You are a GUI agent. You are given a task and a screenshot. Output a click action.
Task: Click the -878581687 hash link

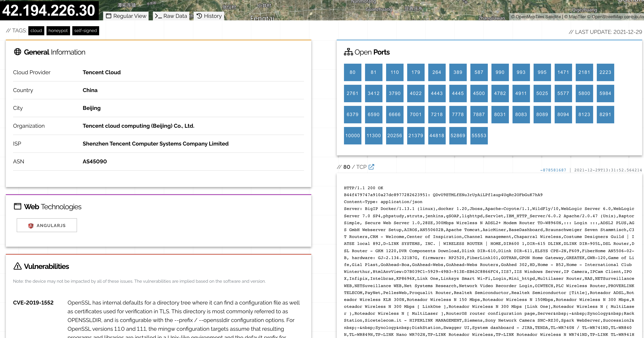[x=553, y=170]
